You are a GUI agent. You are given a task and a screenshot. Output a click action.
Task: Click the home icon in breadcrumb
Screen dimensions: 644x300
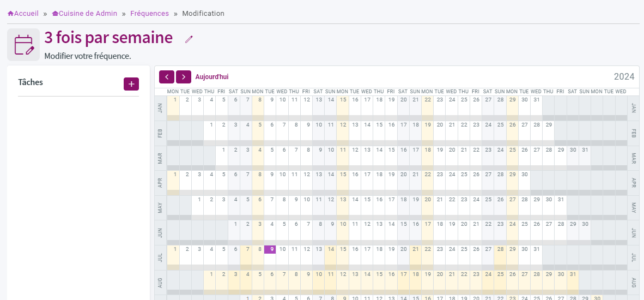(11, 14)
